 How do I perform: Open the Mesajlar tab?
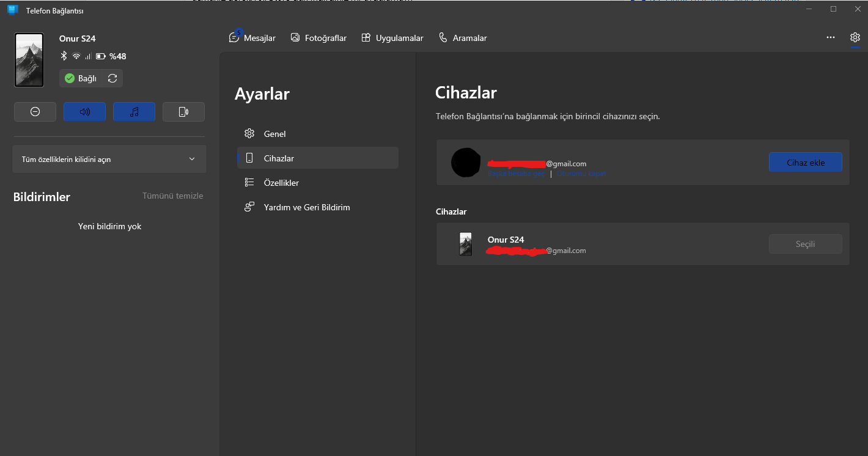point(252,38)
